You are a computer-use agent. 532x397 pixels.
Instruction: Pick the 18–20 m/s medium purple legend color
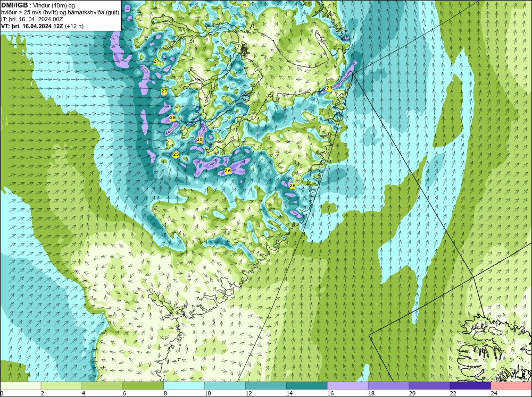point(388,385)
